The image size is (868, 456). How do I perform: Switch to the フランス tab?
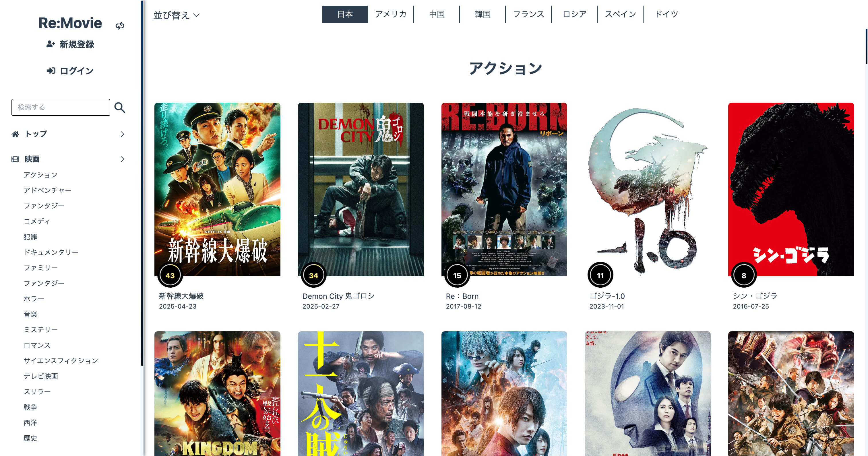click(x=528, y=14)
